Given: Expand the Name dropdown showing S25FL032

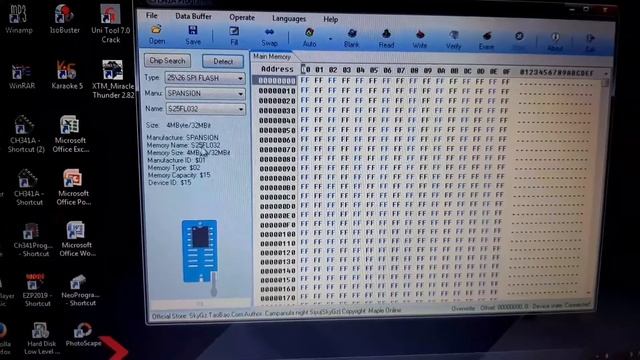Looking at the screenshot, I should [x=241, y=109].
